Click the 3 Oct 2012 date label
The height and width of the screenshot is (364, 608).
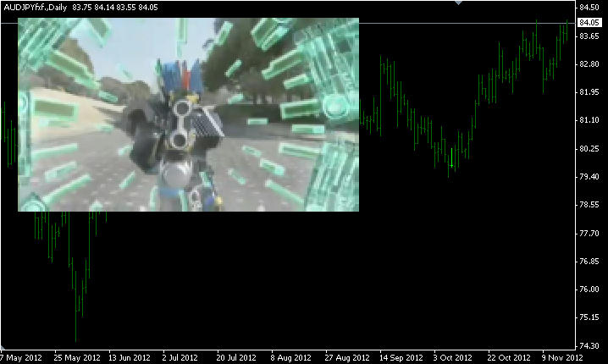coord(452,357)
